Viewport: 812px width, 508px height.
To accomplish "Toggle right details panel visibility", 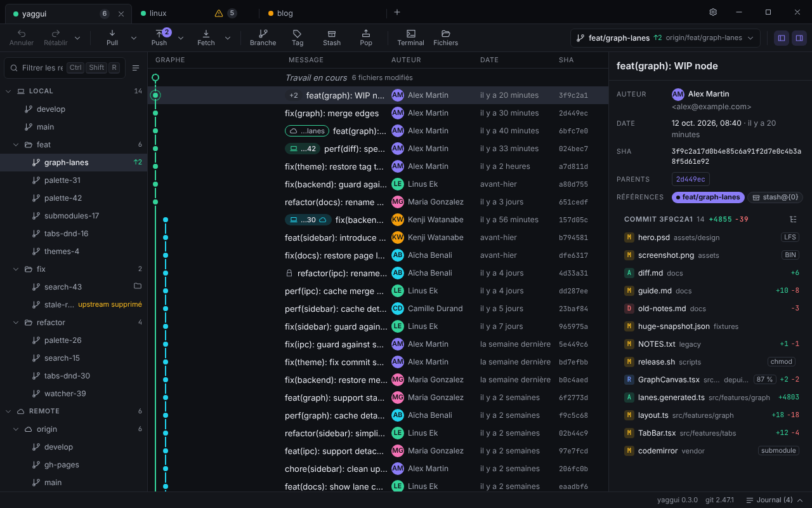I will click(799, 38).
